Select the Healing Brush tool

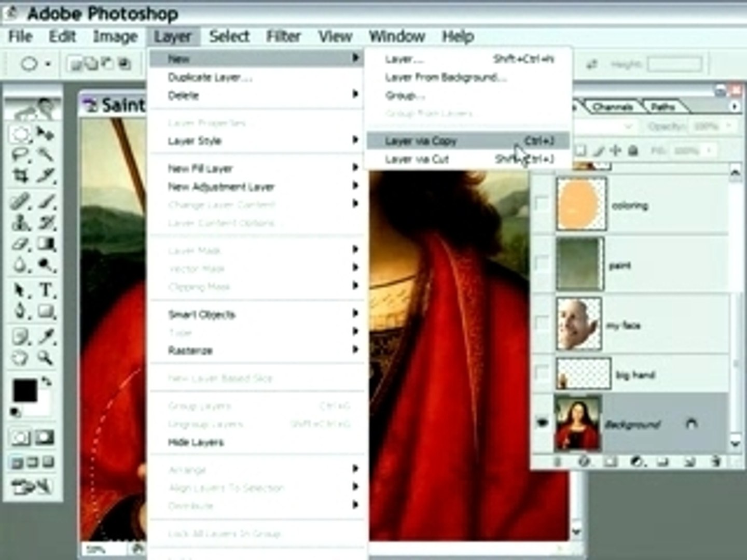tap(21, 201)
